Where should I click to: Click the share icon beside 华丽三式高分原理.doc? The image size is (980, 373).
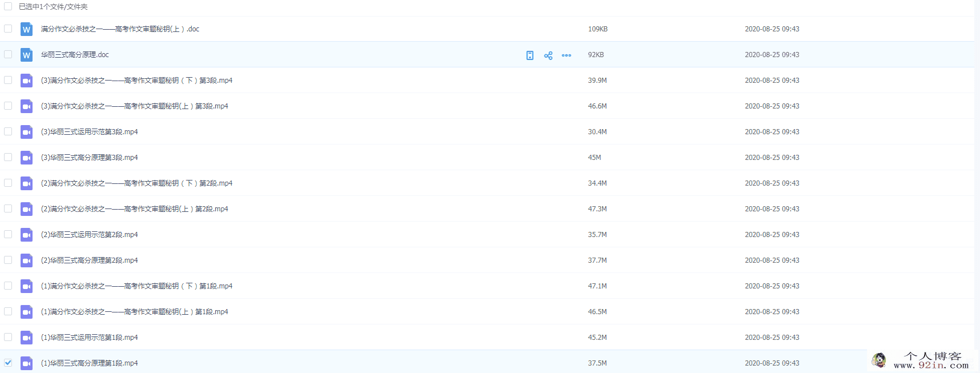pyautogui.click(x=548, y=55)
